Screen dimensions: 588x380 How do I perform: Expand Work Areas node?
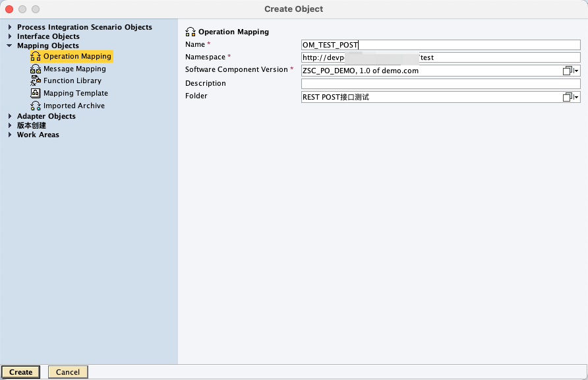click(10, 135)
